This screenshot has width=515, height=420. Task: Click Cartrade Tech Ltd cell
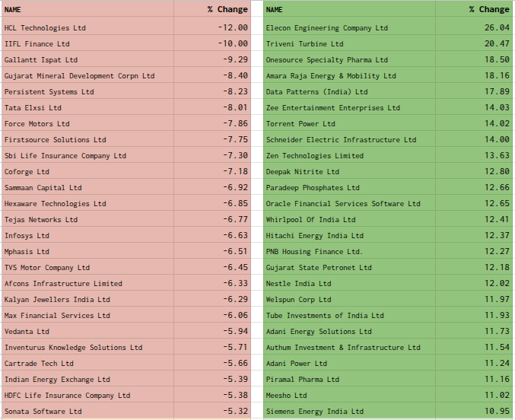[87, 364]
